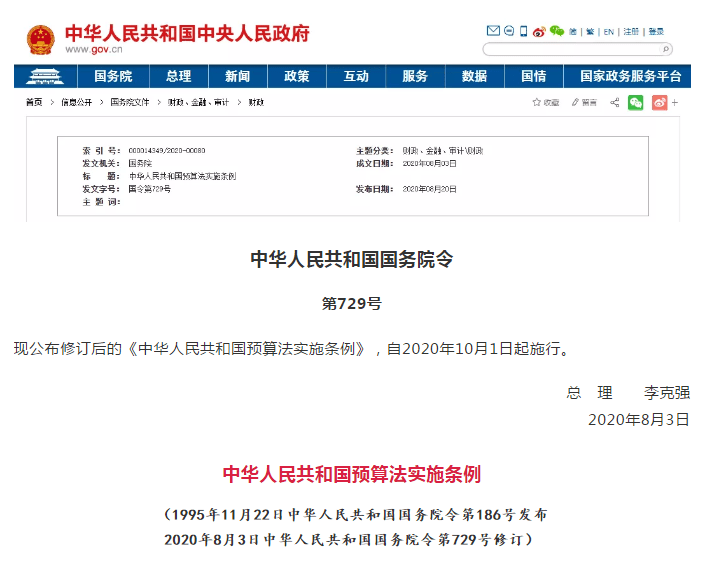The width and height of the screenshot is (708, 567).
Task: Click the national emblem logo
Action: click(x=41, y=40)
